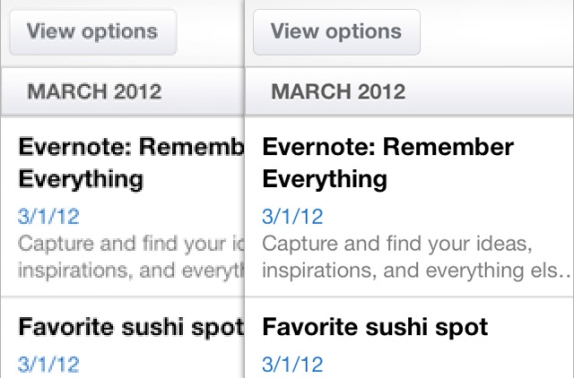Click 3/1/12 date below left sushi note

pyautogui.click(x=49, y=364)
